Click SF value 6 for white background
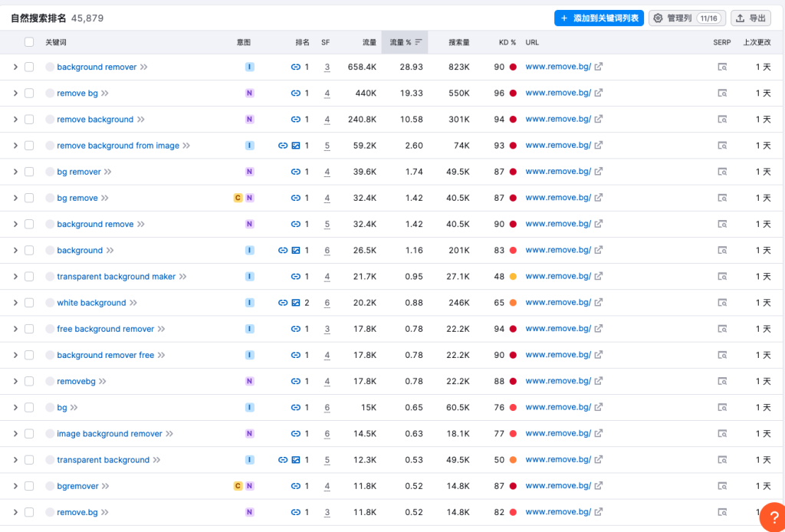The image size is (785, 532). (327, 303)
